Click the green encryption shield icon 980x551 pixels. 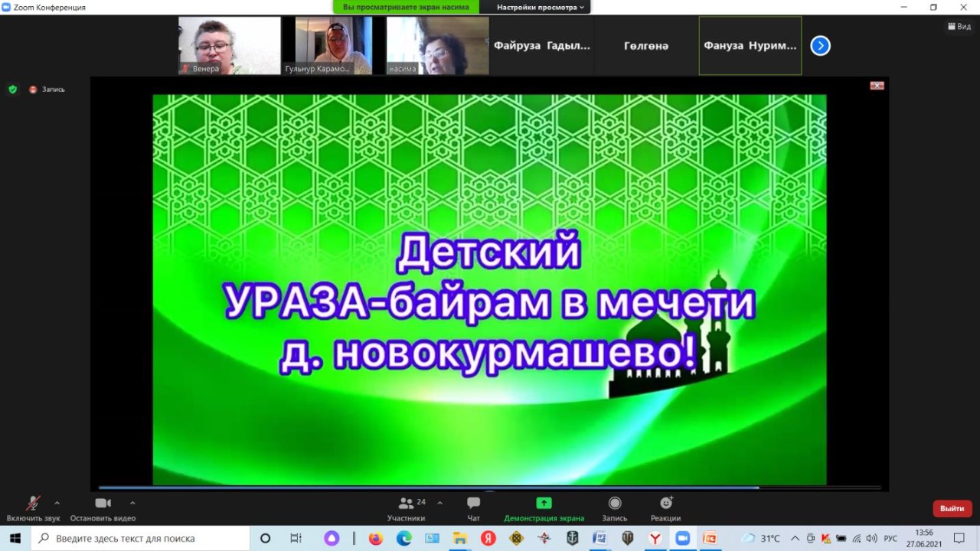12,89
